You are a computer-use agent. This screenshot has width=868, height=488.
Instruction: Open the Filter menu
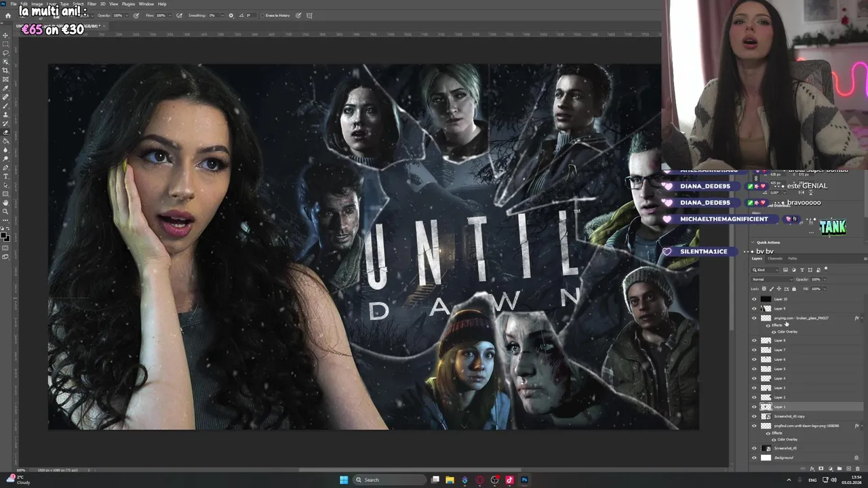92,4
